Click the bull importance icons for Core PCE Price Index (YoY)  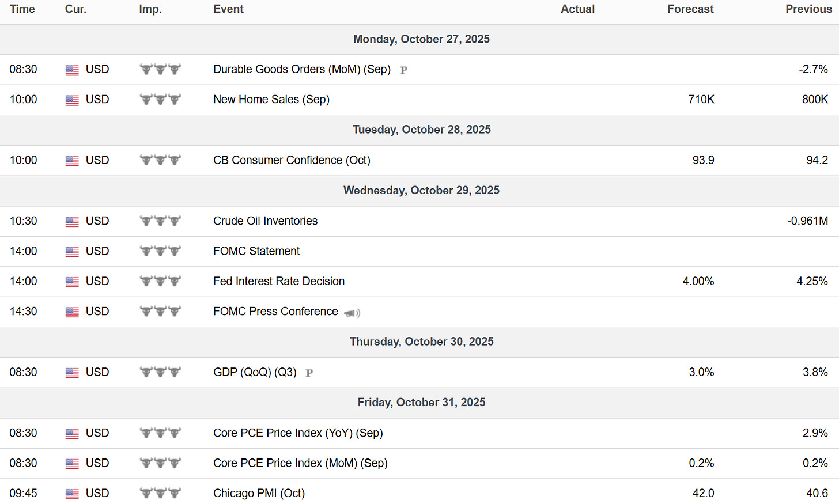pos(160,433)
